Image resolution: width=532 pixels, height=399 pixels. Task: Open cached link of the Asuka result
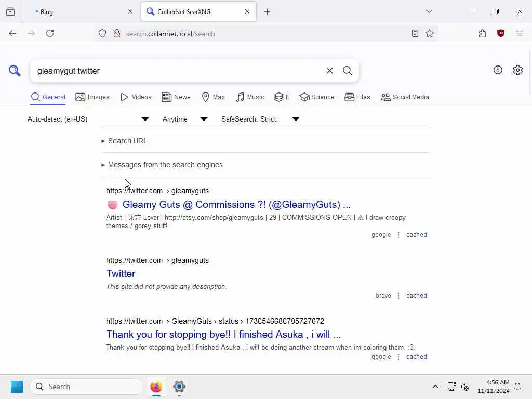coord(417,357)
